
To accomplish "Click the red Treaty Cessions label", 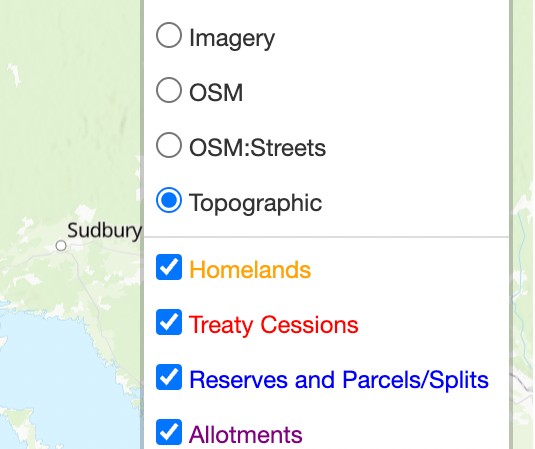I will (274, 325).
